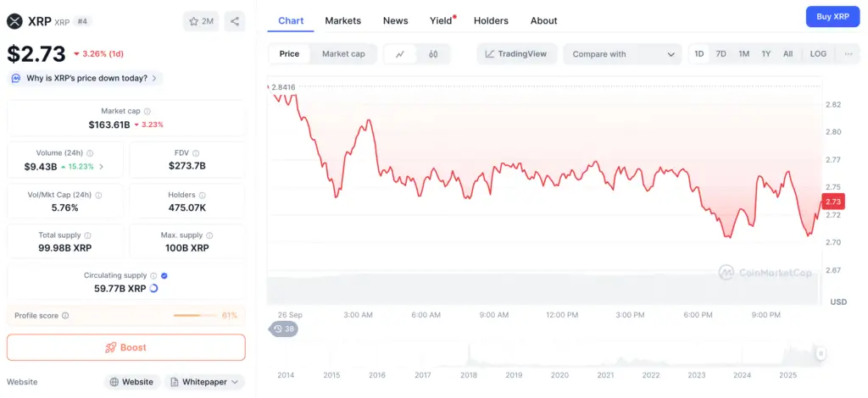The image size is (868, 398).
Task: Select the All time range
Action: tap(787, 53)
